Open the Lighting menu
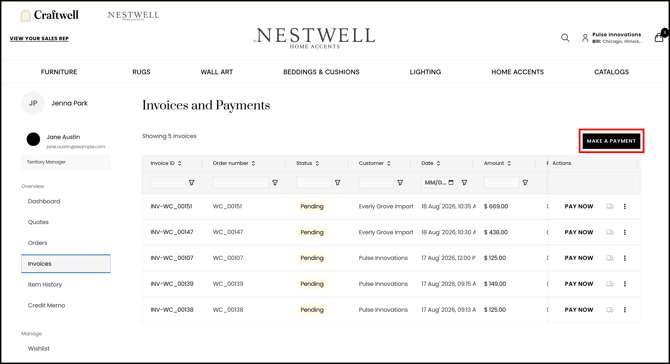Viewport: 670px width, 364px height. pos(425,72)
